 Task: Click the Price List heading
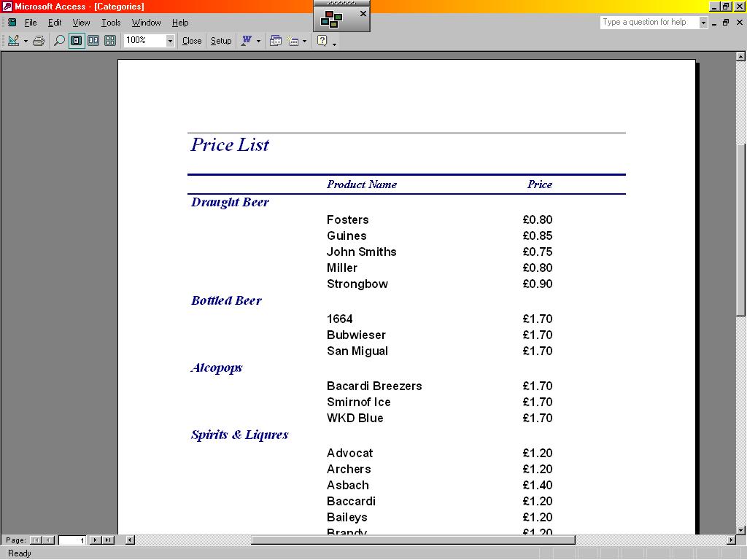coord(230,145)
